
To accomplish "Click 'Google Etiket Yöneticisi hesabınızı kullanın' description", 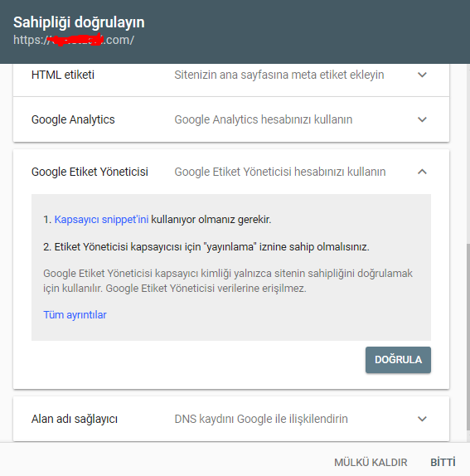I will tap(280, 172).
